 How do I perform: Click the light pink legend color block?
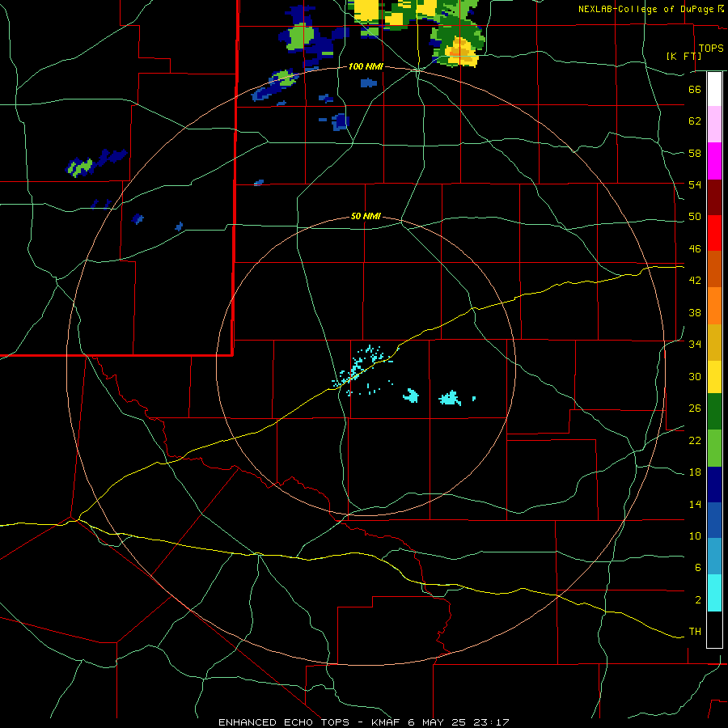pos(714,125)
